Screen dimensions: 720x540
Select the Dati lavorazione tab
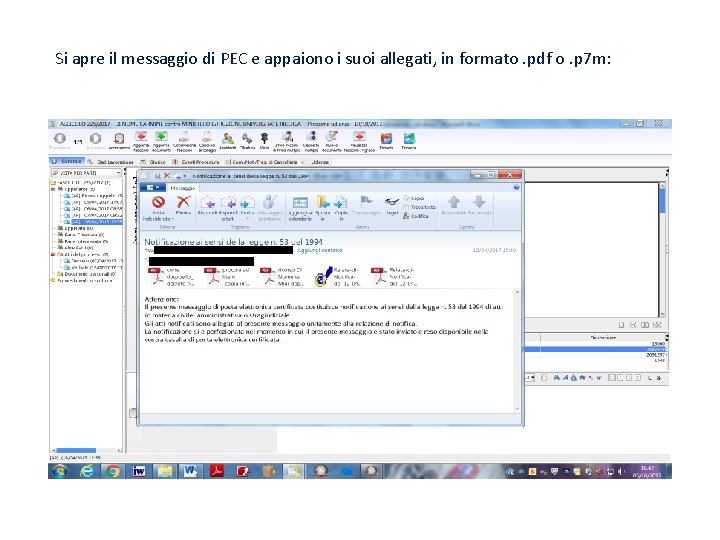[111, 162]
